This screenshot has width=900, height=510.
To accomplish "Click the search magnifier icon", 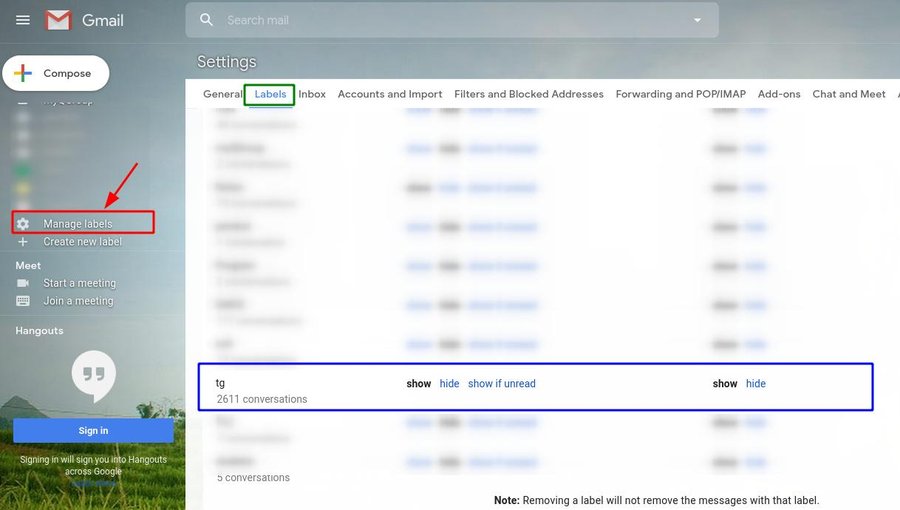I will (207, 20).
